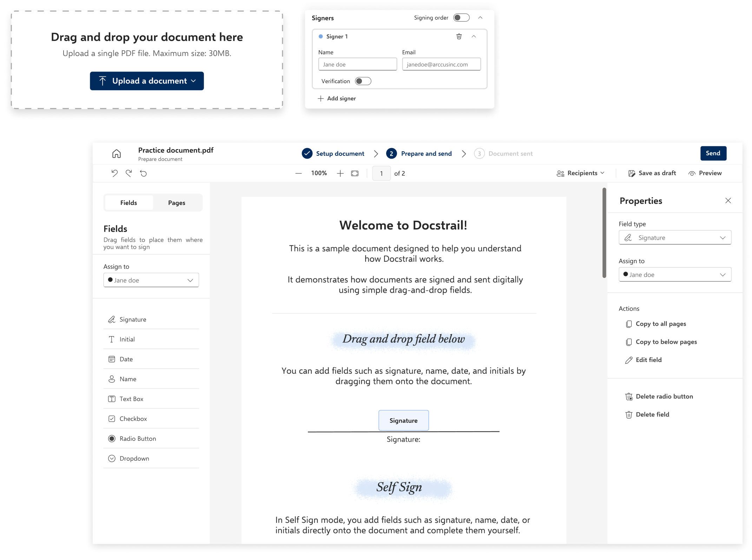Open Assign to dropdown in Fields panel
This screenshot has height=560, width=752.
151,280
